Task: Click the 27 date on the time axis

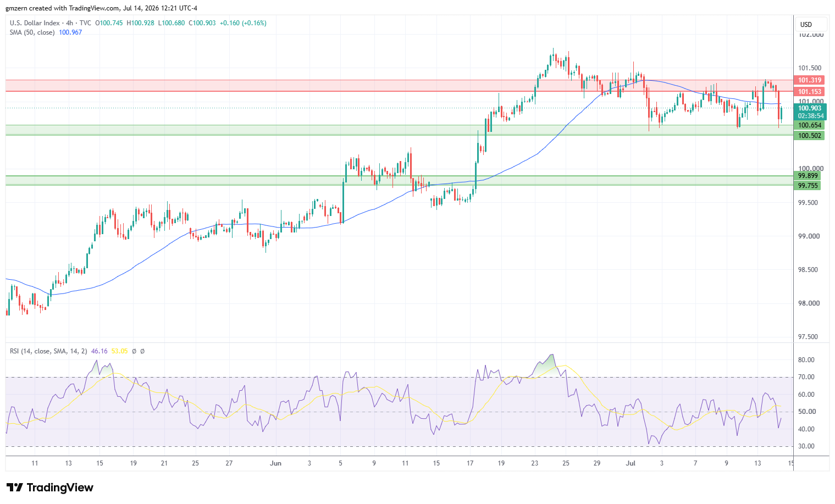Action: [229, 463]
